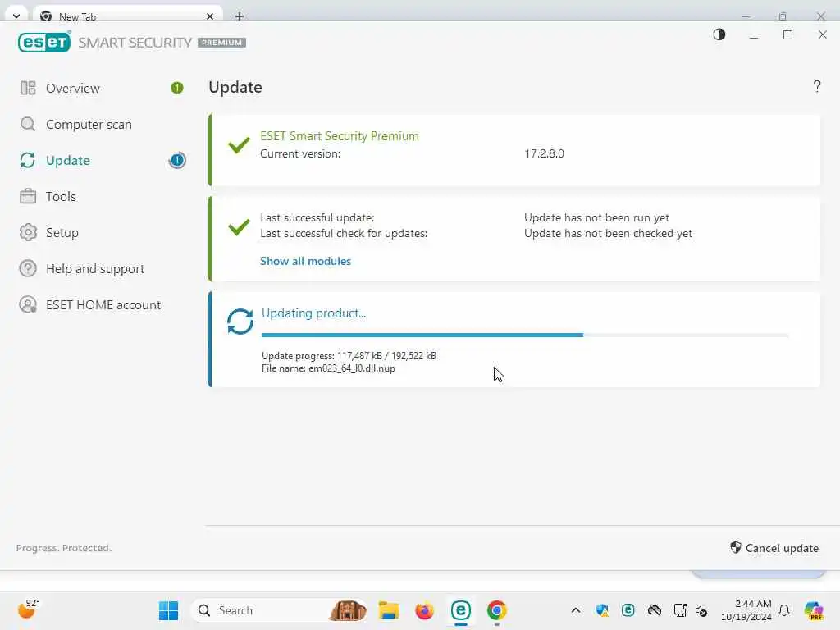The height and width of the screenshot is (630, 840).
Task: Open the weather widget showing 92°
Action: (29, 609)
